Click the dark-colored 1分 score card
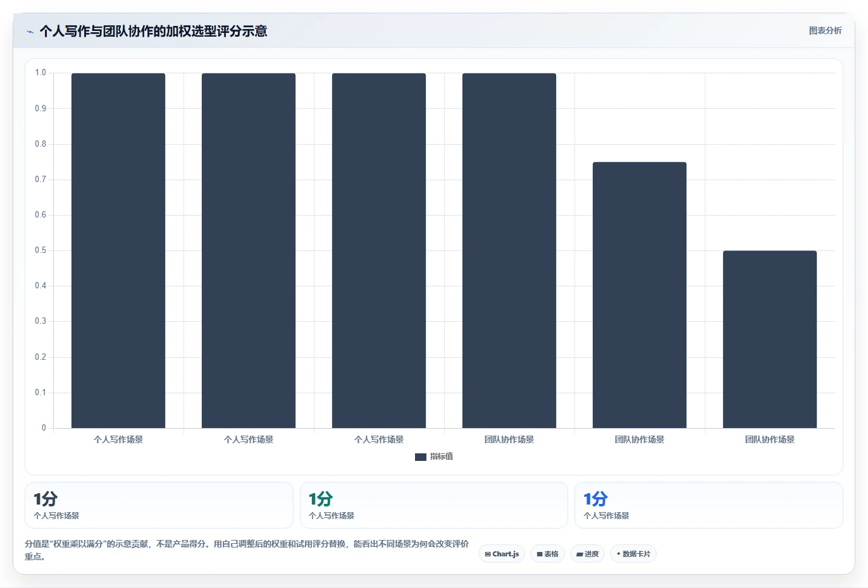868x588 pixels. 159,505
